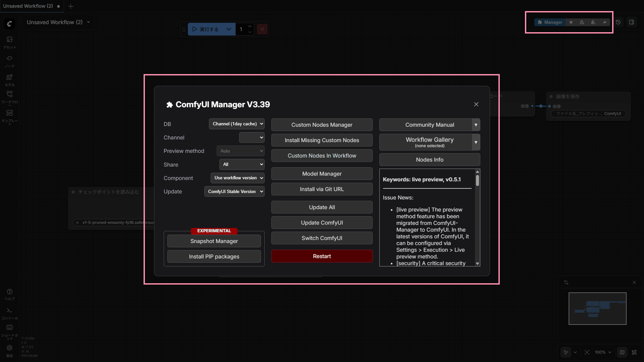Open the queue history clock icon
644x362 pixels.
tap(618, 22)
